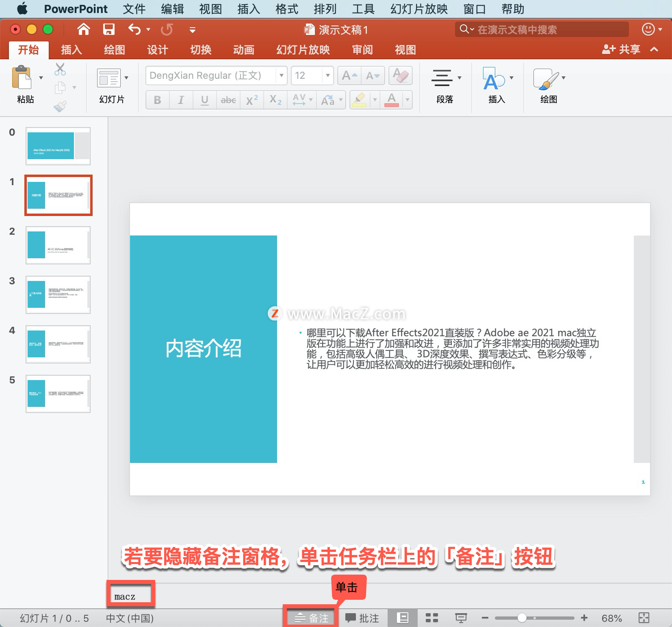Select slide 5 thumbnail
Image resolution: width=672 pixels, height=627 pixels.
coord(58,394)
